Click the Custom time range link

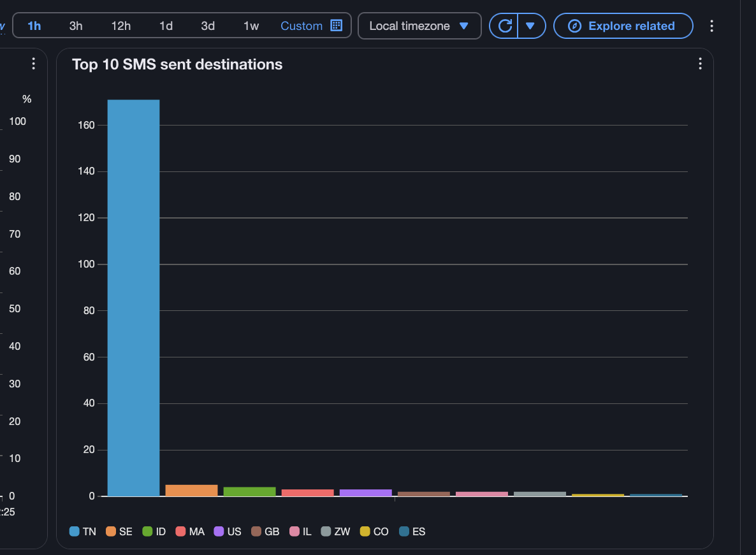302,26
